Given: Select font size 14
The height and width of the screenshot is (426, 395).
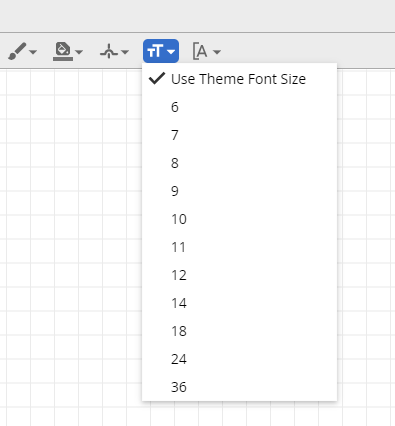Looking at the screenshot, I should point(239,303).
